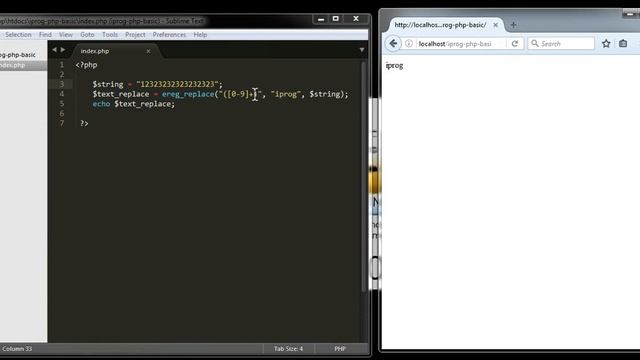Go to next tab with right arrow
Image resolution: width=640 pixels, height=360 pixels.
pos(63,50)
